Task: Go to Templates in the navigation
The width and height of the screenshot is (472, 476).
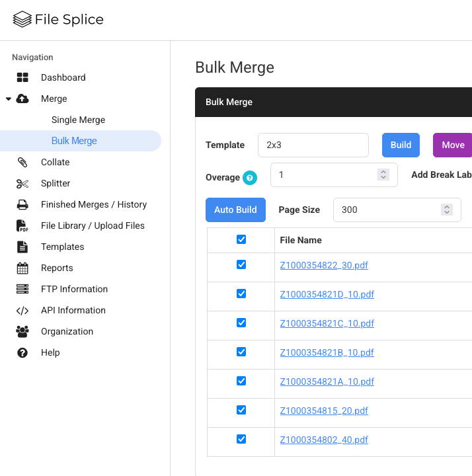Action: [62, 247]
